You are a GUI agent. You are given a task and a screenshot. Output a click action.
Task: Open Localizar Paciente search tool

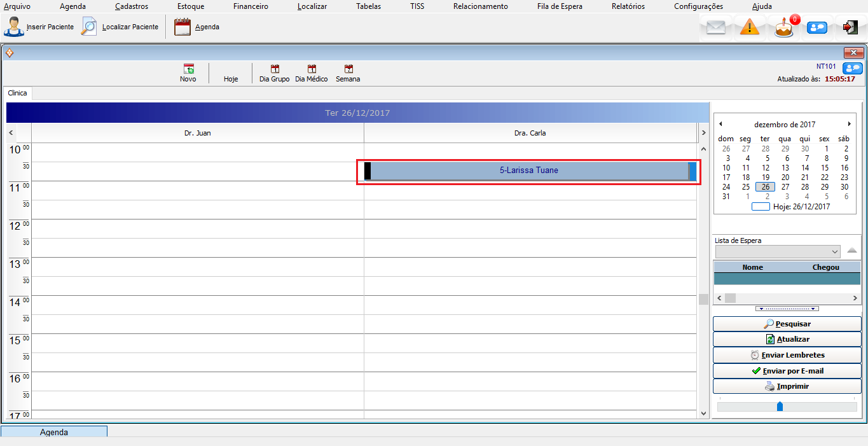(x=90, y=27)
